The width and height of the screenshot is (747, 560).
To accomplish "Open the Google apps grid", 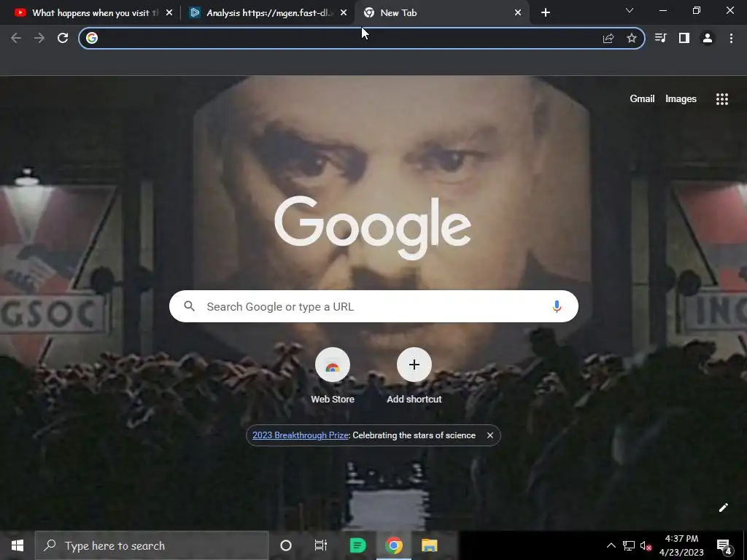I will 722,99.
